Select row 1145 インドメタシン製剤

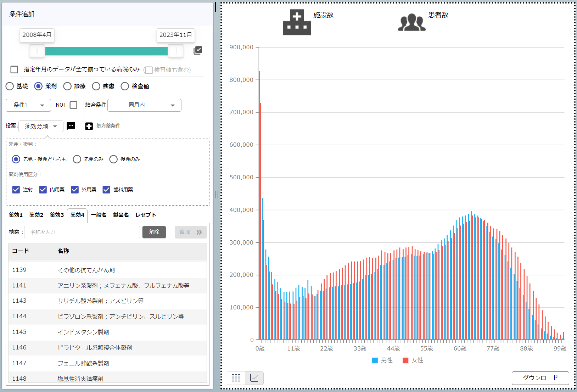(108, 332)
